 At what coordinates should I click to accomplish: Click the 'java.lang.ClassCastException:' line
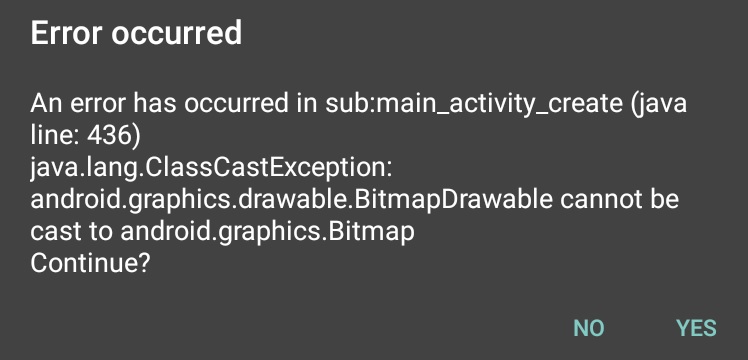click(x=211, y=168)
